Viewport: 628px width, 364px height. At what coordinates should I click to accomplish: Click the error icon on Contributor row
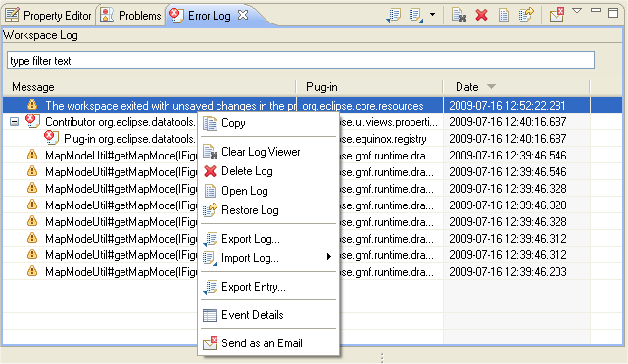pos(32,120)
